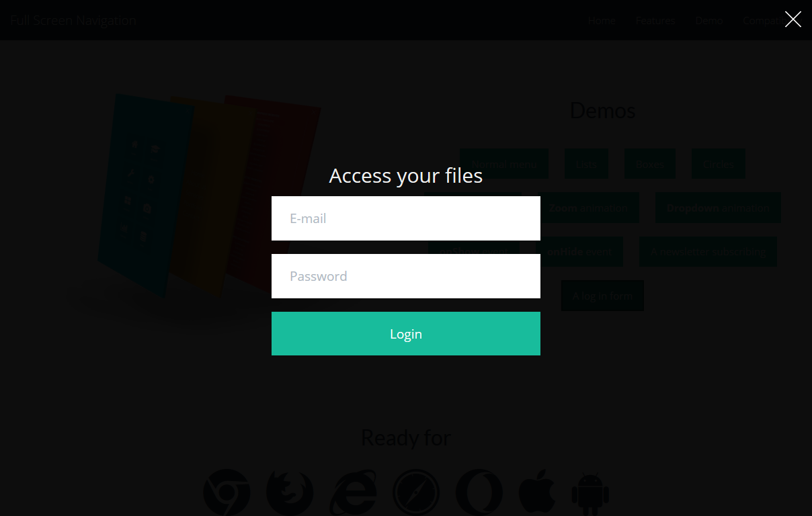Open the Home navigation link

click(x=602, y=21)
